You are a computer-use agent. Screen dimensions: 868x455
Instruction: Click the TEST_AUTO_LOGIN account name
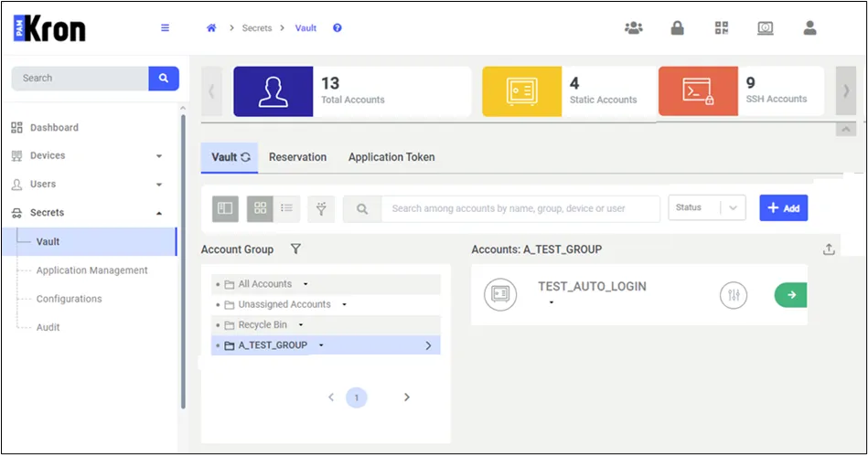tap(593, 286)
